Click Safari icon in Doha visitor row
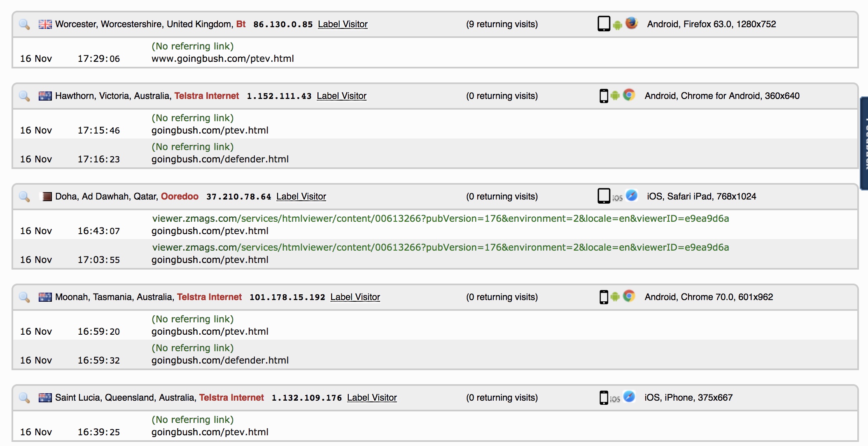Image resolution: width=868 pixels, height=446 pixels. [x=631, y=195]
